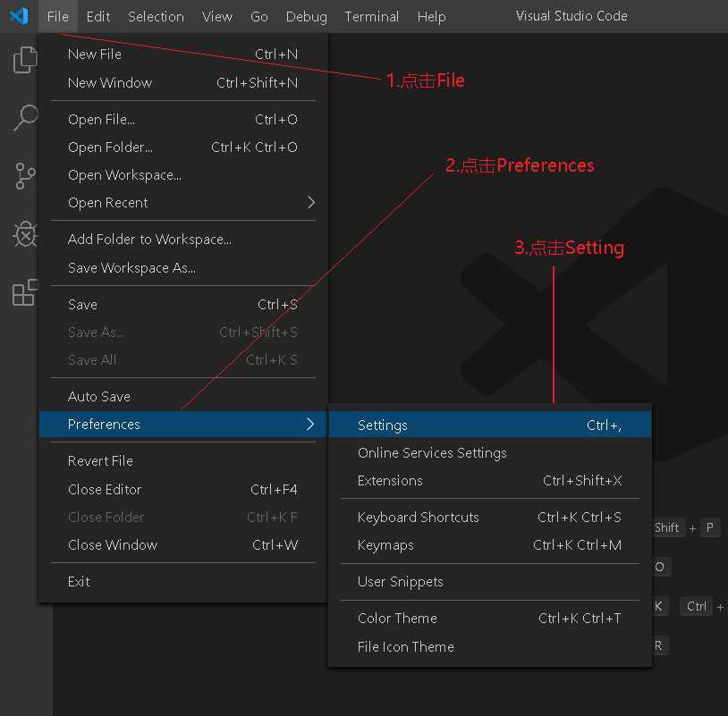Open the Explorer icon in activity bar

tap(25, 61)
